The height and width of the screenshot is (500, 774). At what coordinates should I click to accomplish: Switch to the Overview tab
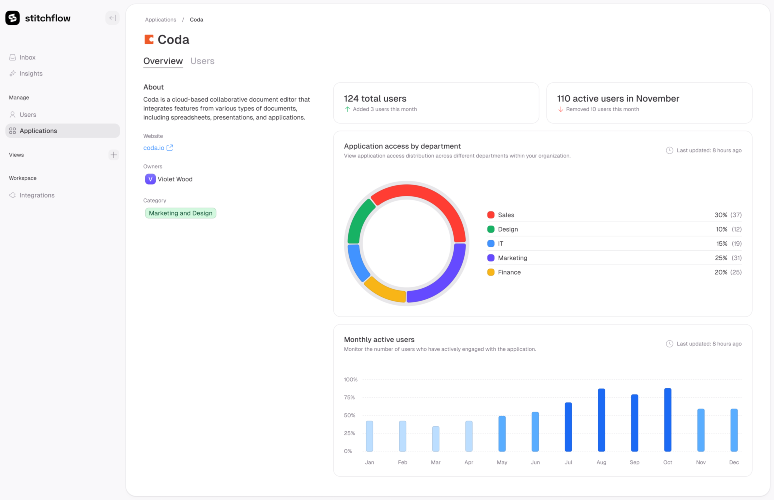click(163, 61)
